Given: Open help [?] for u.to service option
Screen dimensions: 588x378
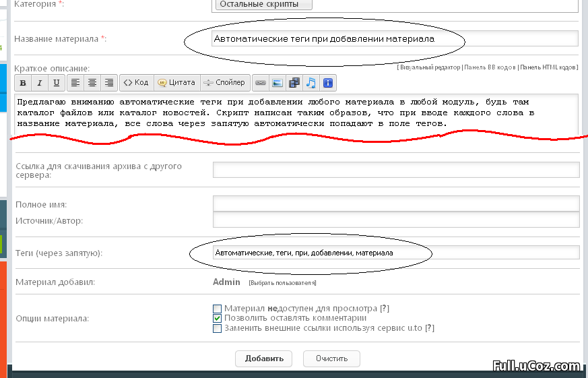Looking at the screenshot, I should (429, 328).
